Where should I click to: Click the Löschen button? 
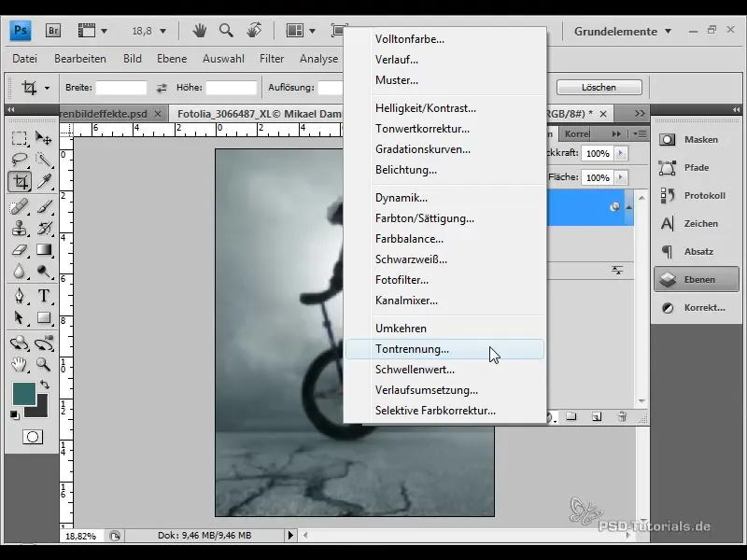[599, 88]
